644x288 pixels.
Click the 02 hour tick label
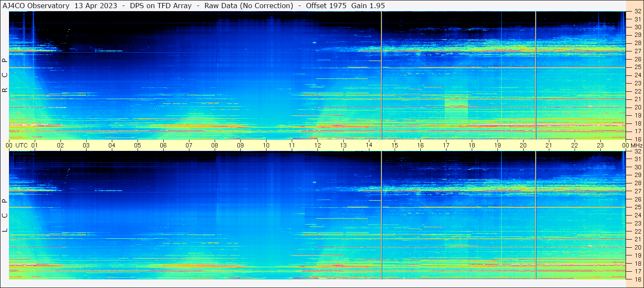[x=60, y=145]
